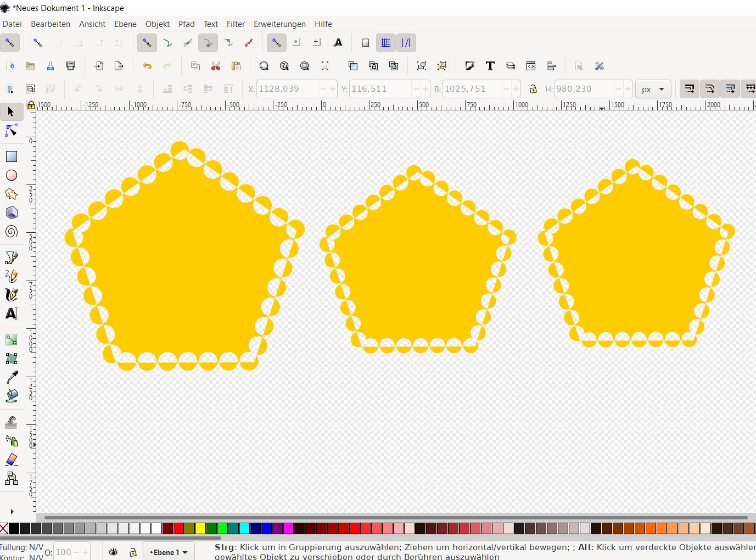
Task: Expand hidden tools arrow in toolbox
Action: [x=12, y=511]
